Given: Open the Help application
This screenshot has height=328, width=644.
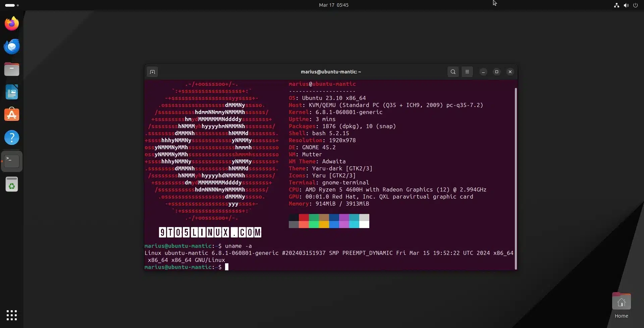Looking at the screenshot, I should click(12, 138).
